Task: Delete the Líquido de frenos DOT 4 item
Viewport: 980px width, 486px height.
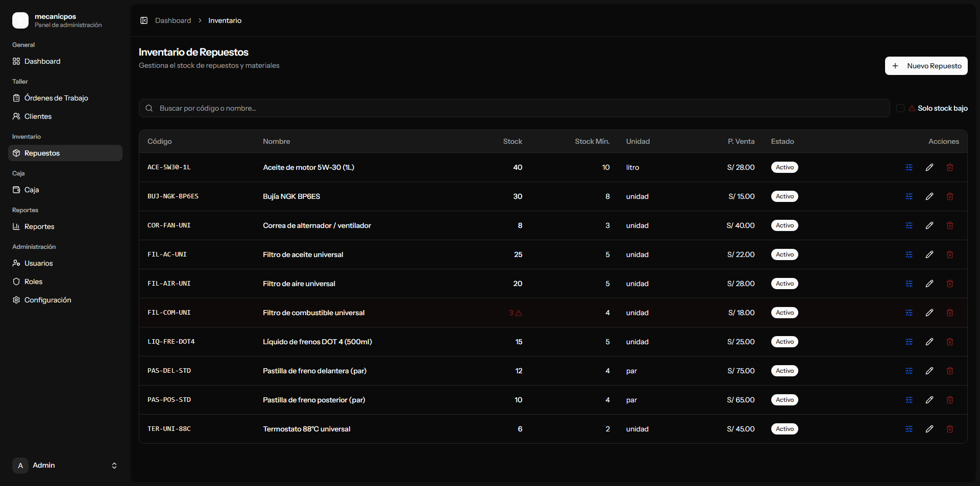Action: 950,342
